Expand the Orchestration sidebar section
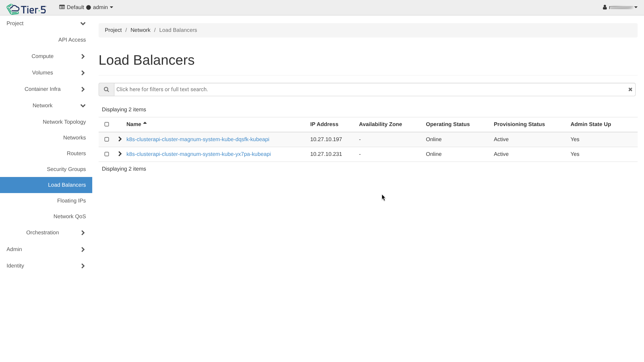Viewport: 644px width, 362px height. (83, 233)
